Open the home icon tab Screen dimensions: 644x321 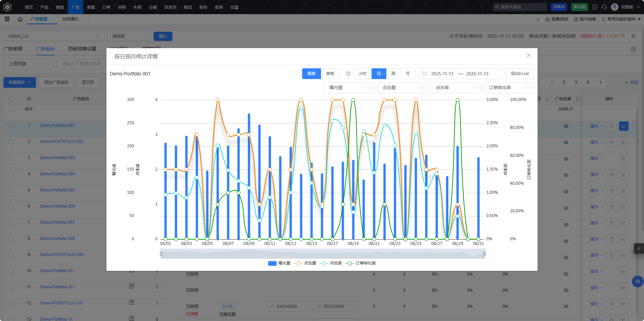coord(20,19)
